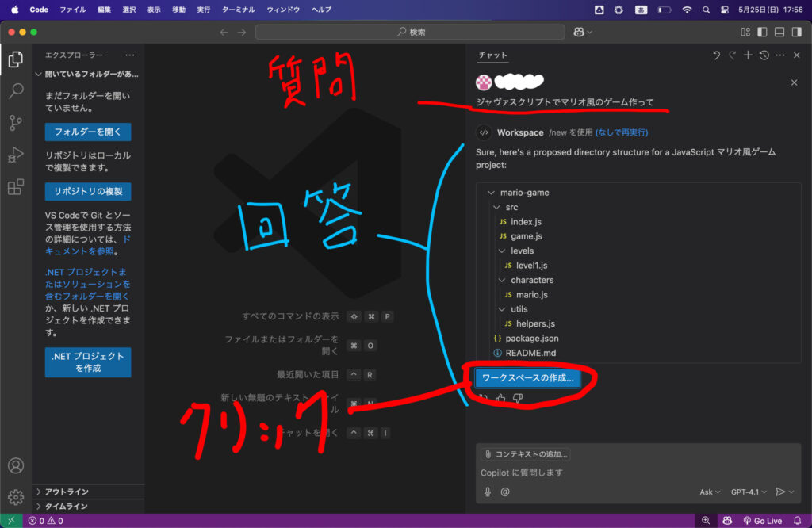Open the Explorer view in activity bar

pyautogui.click(x=16, y=59)
